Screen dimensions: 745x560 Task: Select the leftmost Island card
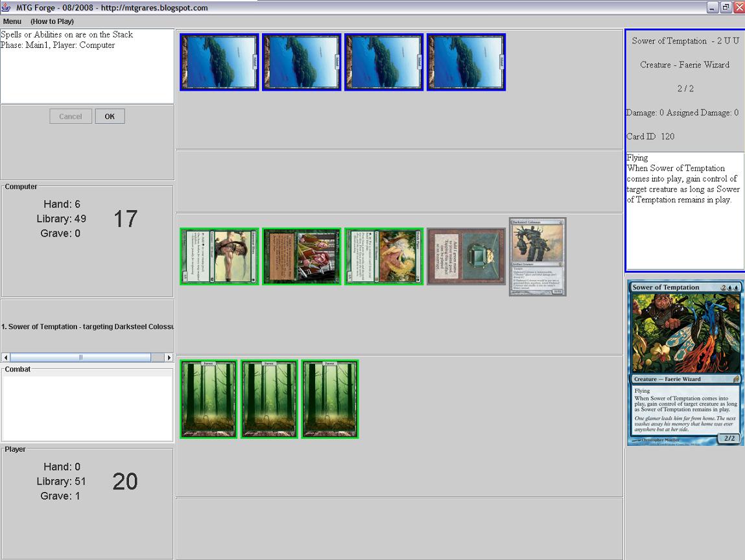[219, 62]
